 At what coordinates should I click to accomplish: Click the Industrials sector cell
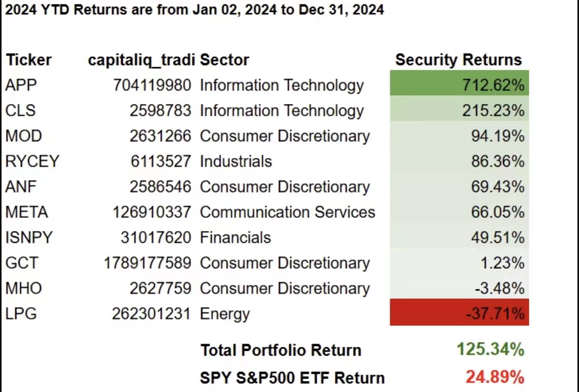click(x=236, y=161)
